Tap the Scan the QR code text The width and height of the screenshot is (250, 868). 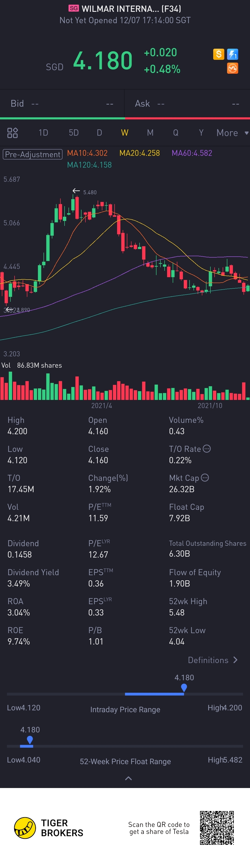(x=159, y=828)
